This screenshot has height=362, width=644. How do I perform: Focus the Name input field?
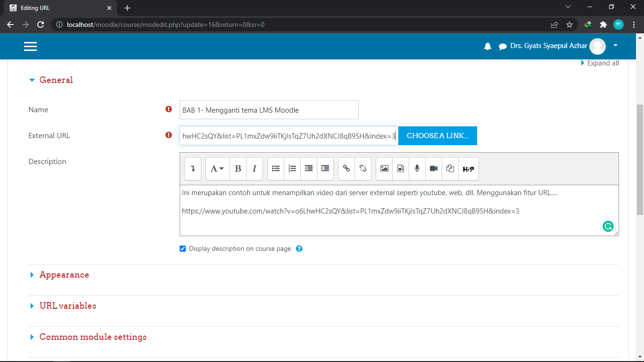[269, 110]
